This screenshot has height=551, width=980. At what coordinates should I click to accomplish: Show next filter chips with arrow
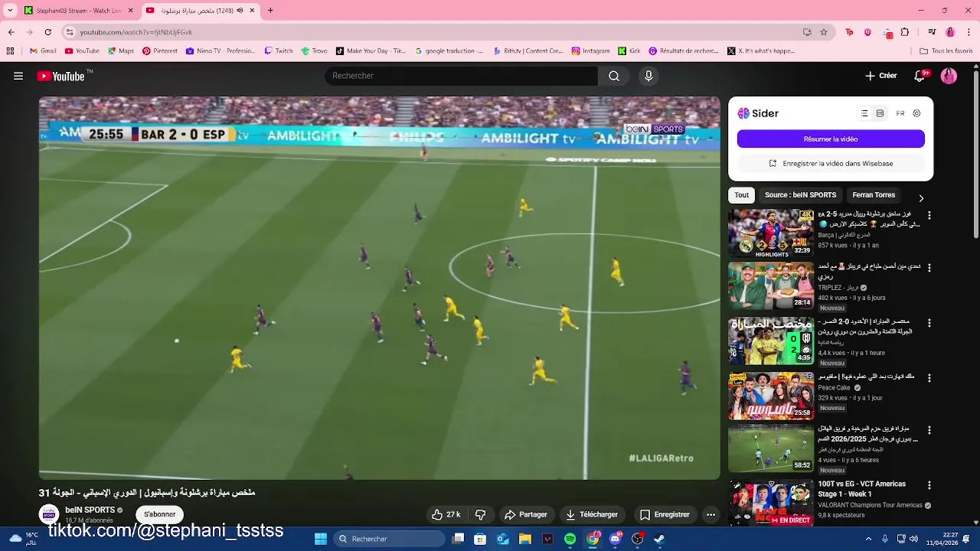pos(921,198)
